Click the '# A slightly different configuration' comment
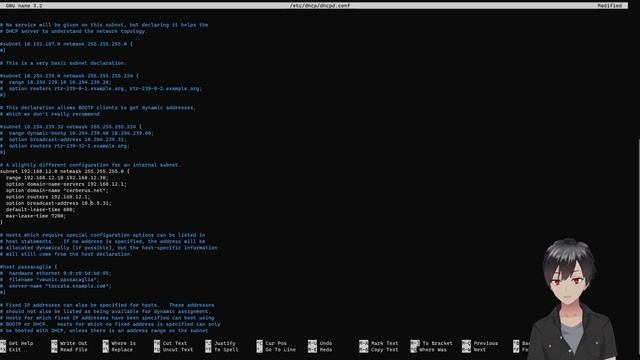This screenshot has height=360, width=640. pos(90,165)
